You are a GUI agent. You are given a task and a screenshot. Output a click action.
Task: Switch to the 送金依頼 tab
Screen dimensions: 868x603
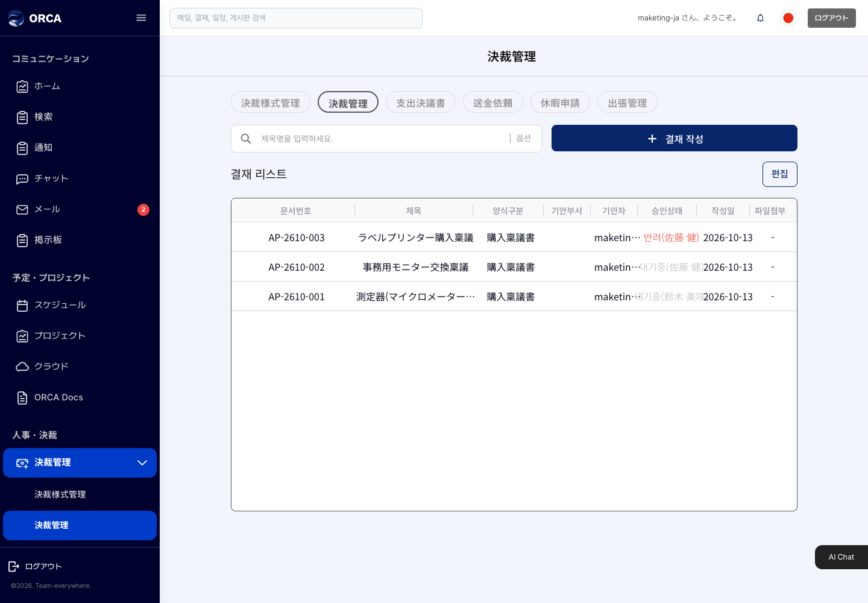[493, 103]
